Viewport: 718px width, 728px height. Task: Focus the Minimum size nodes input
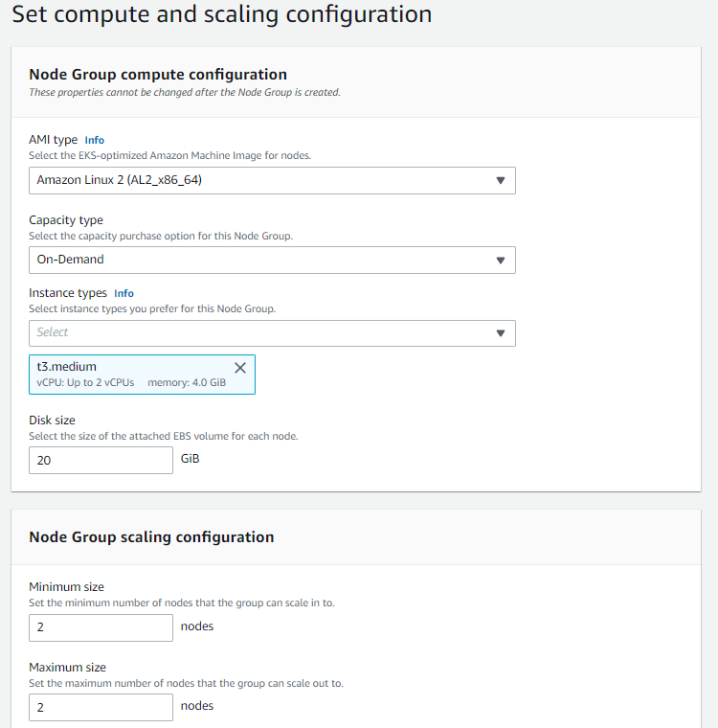(101, 627)
